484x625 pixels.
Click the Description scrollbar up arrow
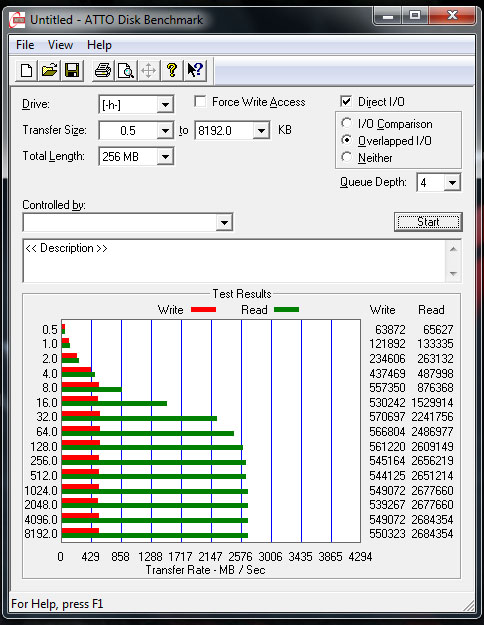[453, 249]
